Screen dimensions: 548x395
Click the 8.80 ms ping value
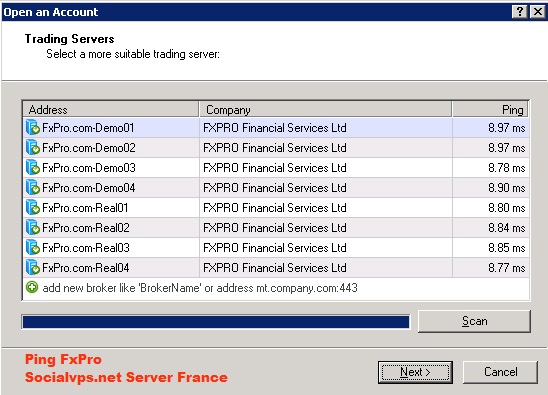tap(507, 208)
